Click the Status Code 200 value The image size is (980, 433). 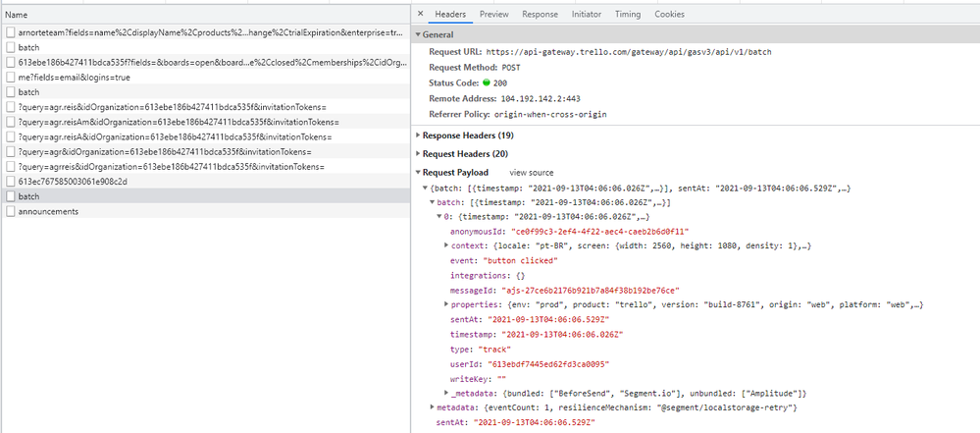click(500, 82)
